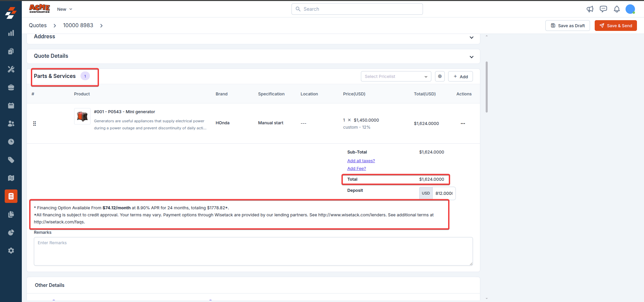This screenshot has height=302, width=644.
Task: Open the customers people sidebar icon
Action: [11, 124]
